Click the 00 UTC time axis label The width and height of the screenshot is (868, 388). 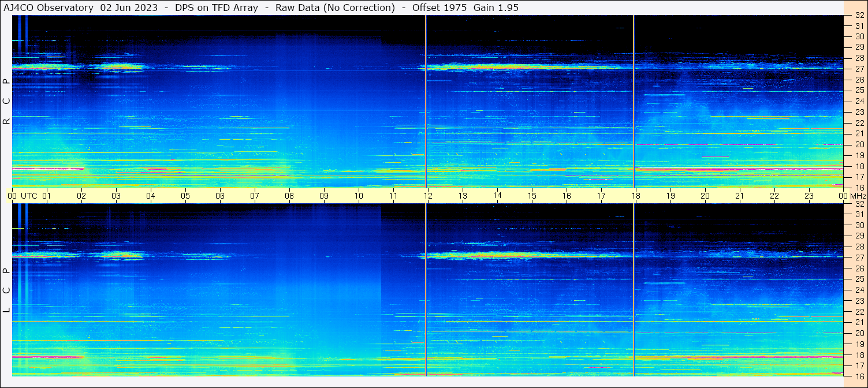(23, 196)
